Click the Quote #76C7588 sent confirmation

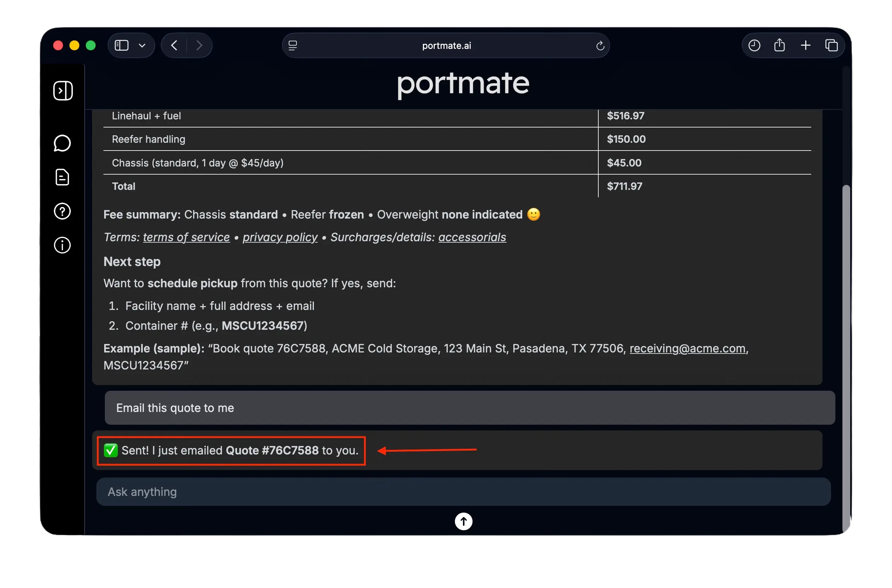231,450
